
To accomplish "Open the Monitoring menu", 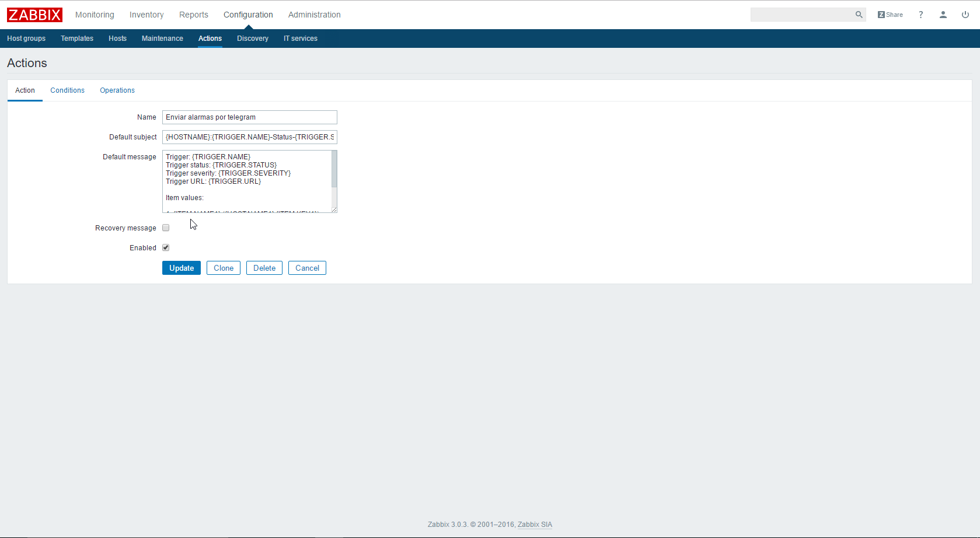I will [x=95, y=15].
